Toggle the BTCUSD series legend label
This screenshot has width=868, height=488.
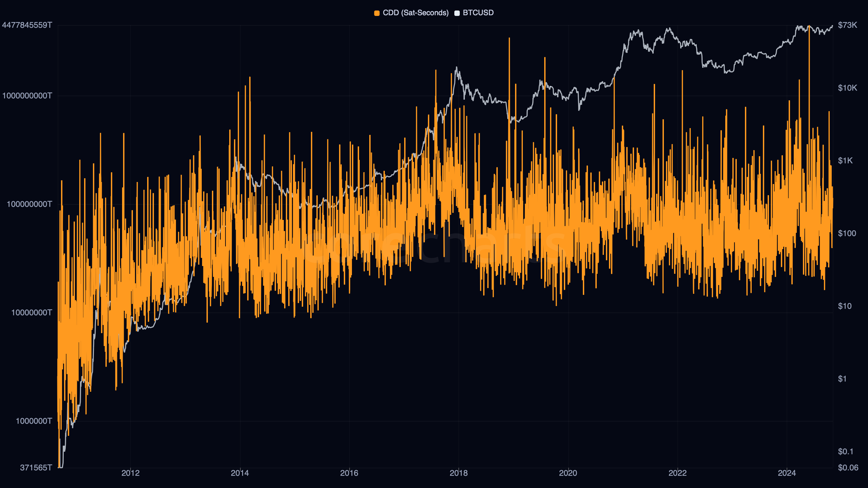[478, 13]
